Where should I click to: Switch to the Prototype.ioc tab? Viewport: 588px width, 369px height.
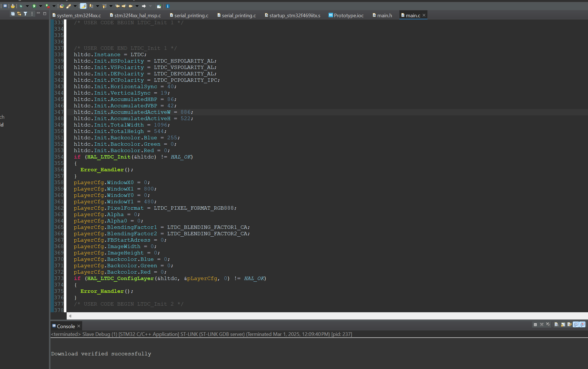(x=348, y=16)
